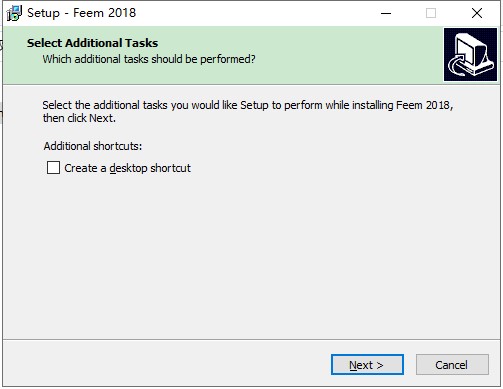
Task: Tick the desktop shortcut checkbox square
Action: [x=53, y=168]
